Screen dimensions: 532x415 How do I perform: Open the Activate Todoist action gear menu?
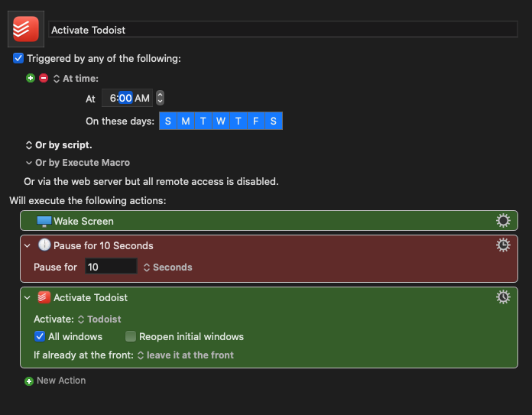click(503, 297)
